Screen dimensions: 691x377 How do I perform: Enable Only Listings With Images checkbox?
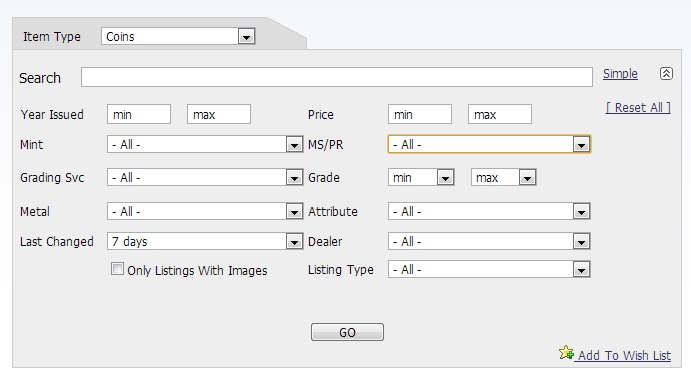click(117, 269)
